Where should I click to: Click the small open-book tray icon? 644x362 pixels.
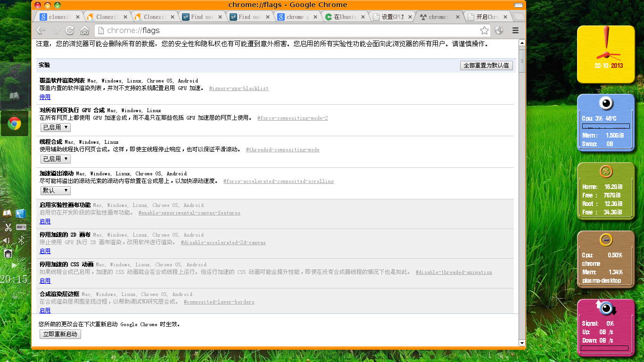[7, 214]
